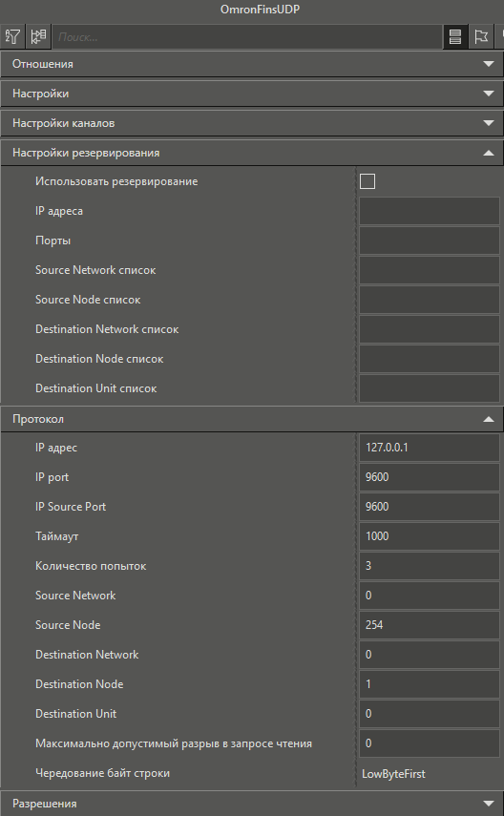Click the IP адреса reservation field
504x816 pixels.
point(429,211)
